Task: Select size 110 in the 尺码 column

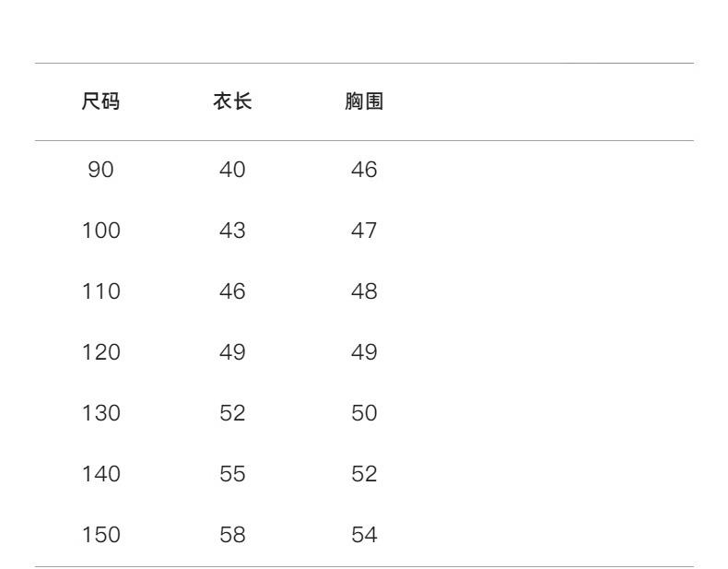Action: [101, 292]
